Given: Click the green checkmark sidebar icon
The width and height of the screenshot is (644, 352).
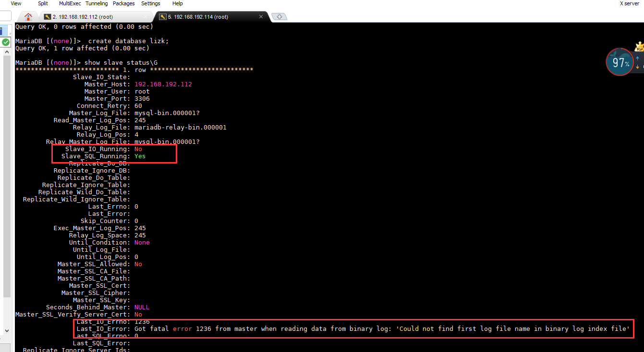Looking at the screenshot, I should (5, 42).
